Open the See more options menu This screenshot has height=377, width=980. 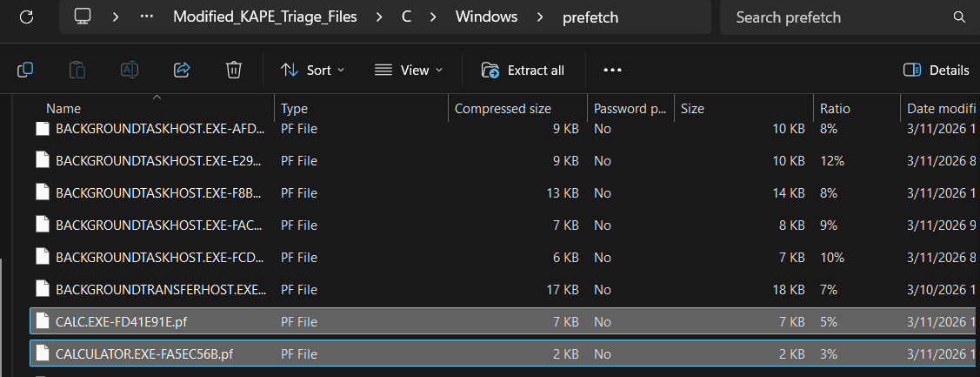(x=612, y=71)
